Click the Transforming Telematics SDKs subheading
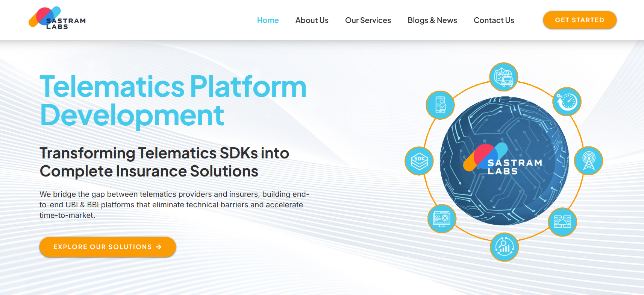644x295 pixels. [164, 162]
